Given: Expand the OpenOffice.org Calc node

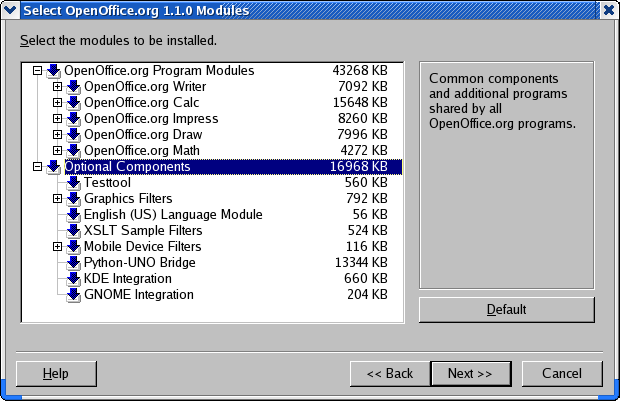Looking at the screenshot, I should tap(57, 102).
